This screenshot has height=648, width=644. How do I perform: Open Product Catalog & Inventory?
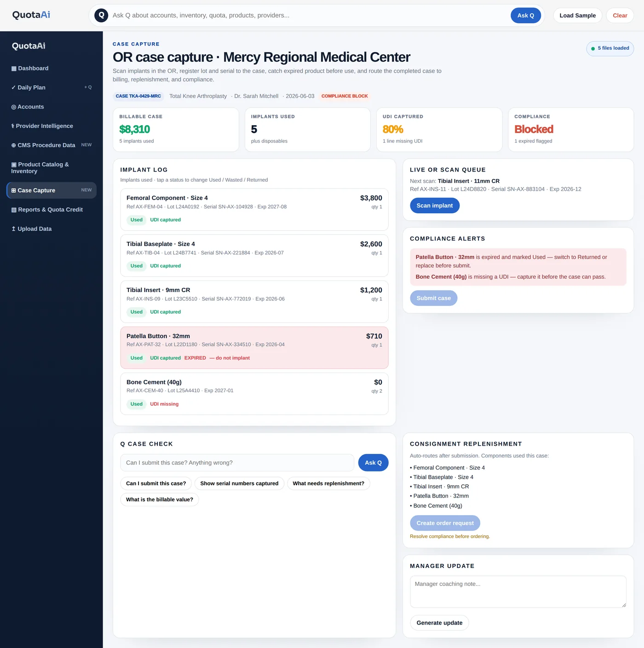click(52, 168)
